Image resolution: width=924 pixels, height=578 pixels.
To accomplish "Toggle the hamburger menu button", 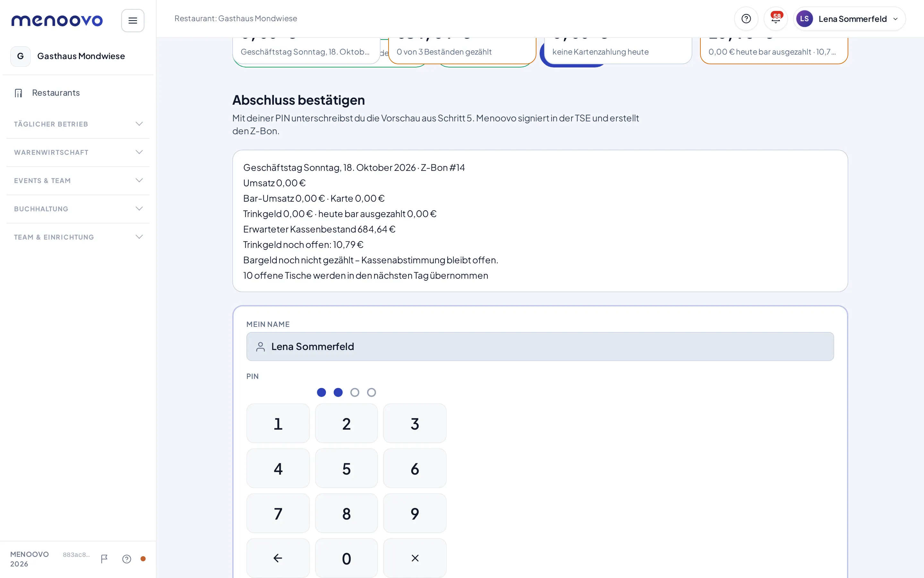I will [x=133, y=20].
